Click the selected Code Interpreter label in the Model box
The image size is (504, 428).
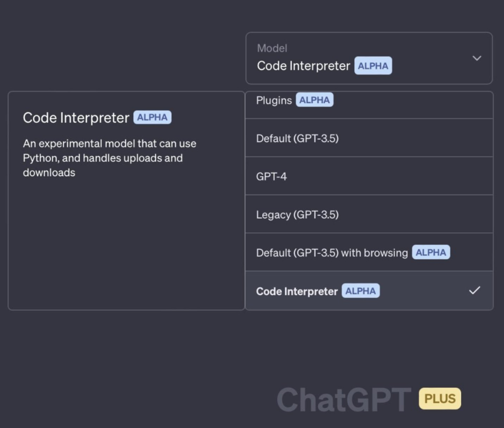303,66
